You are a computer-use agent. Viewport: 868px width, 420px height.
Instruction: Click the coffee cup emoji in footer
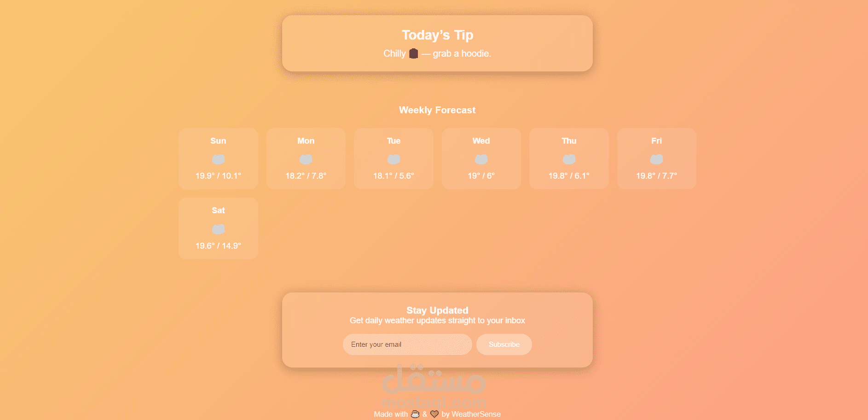(x=415, y=414)
